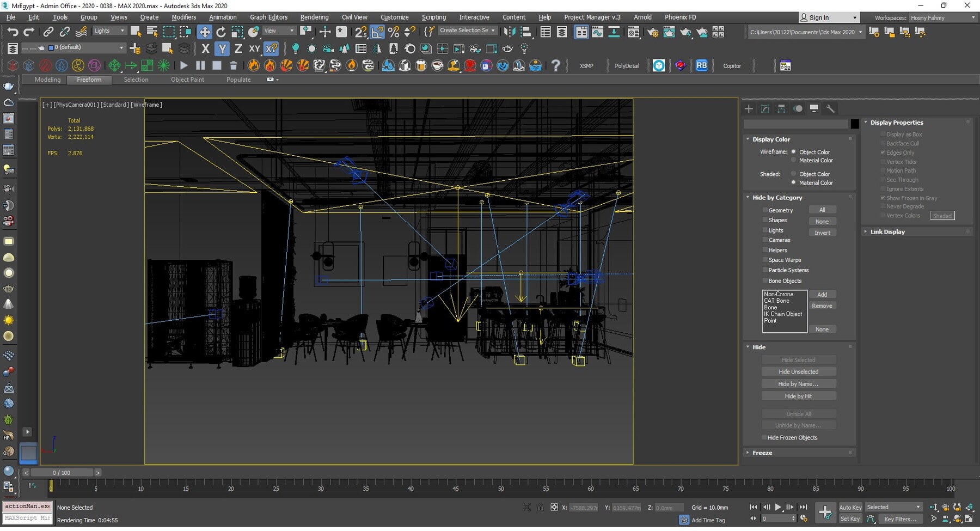The image size is (980, 531).
Task: Check Hide Frozen Objects option
Action: [764, 438]
